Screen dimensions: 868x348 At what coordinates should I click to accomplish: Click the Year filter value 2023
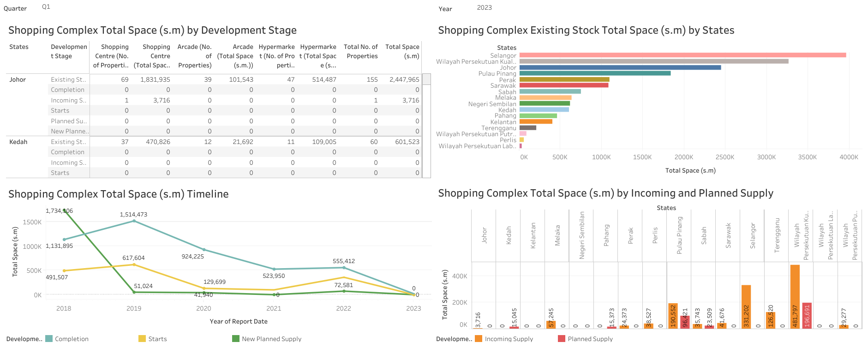click(484, 8)
